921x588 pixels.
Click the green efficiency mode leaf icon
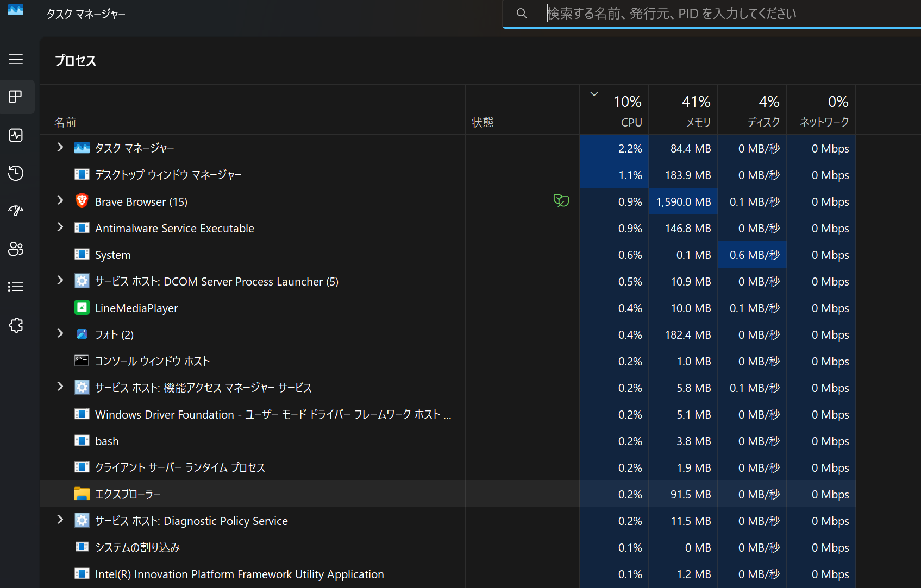pos(561,201)
